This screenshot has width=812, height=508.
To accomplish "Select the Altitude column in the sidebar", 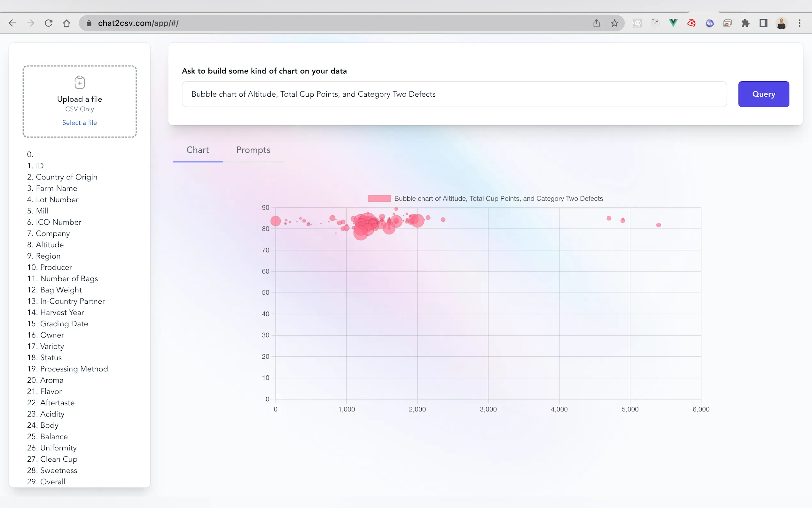I will (45, 245).
